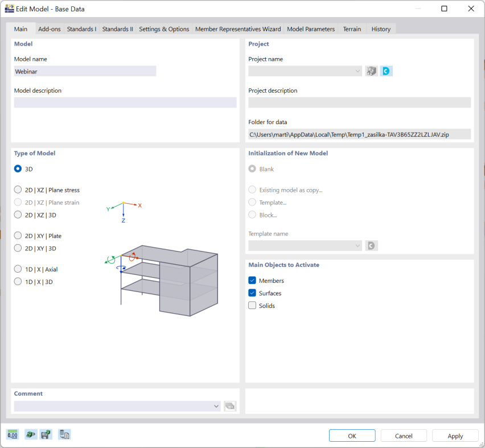Screen dimensions: 485x448
Task: Click the save model data icon at bottom left
Action: 46,434
